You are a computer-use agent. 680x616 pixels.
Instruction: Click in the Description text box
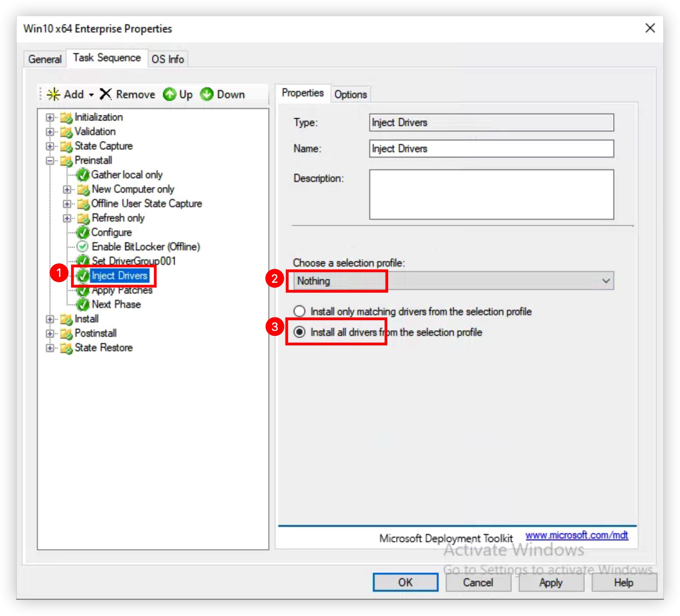[491, 195]
